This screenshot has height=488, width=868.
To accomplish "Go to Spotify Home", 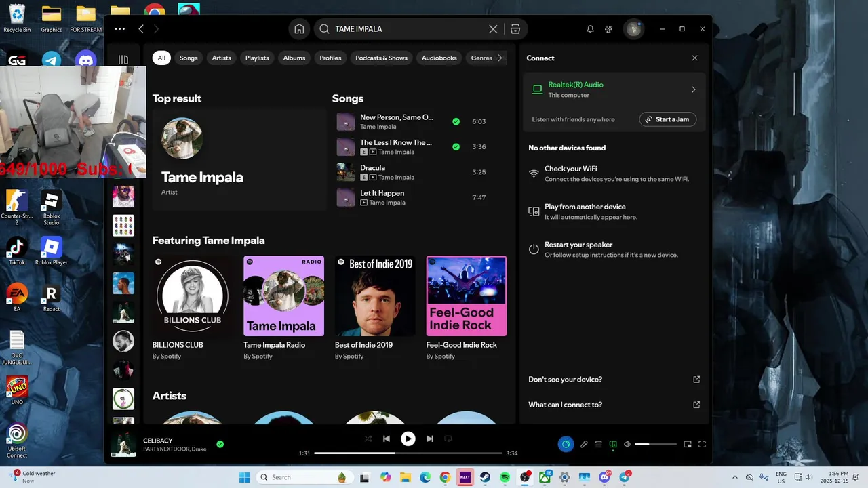I will click(298, 29).
